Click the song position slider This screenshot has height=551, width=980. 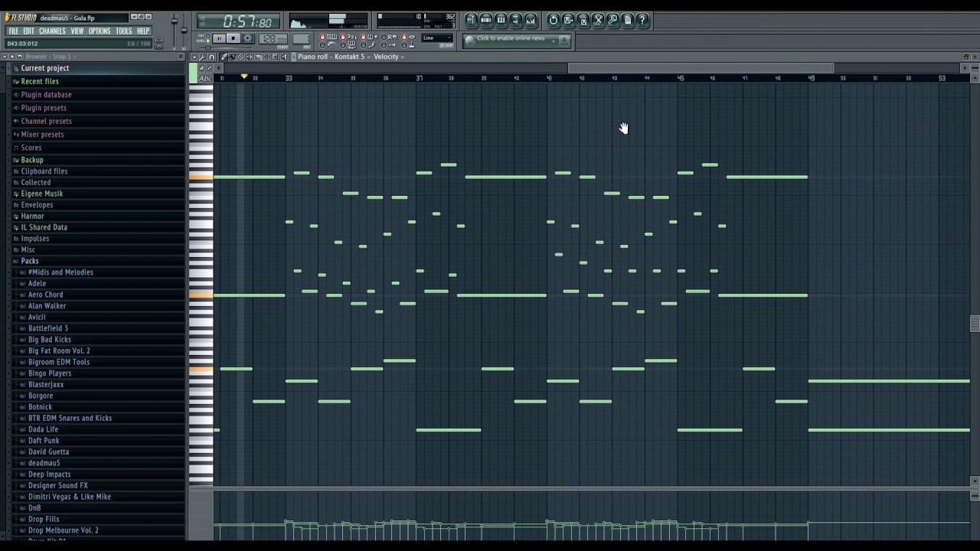coord(227,47)
